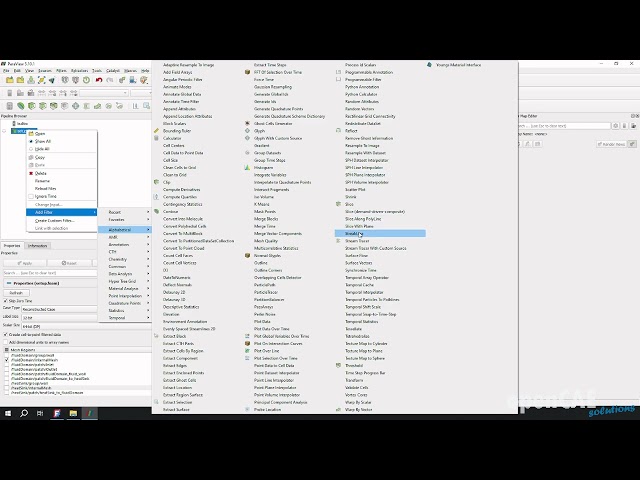Screen dimensions: 640x480
Task: Click Warp By Vector icon in list
Action: [338, 409]
